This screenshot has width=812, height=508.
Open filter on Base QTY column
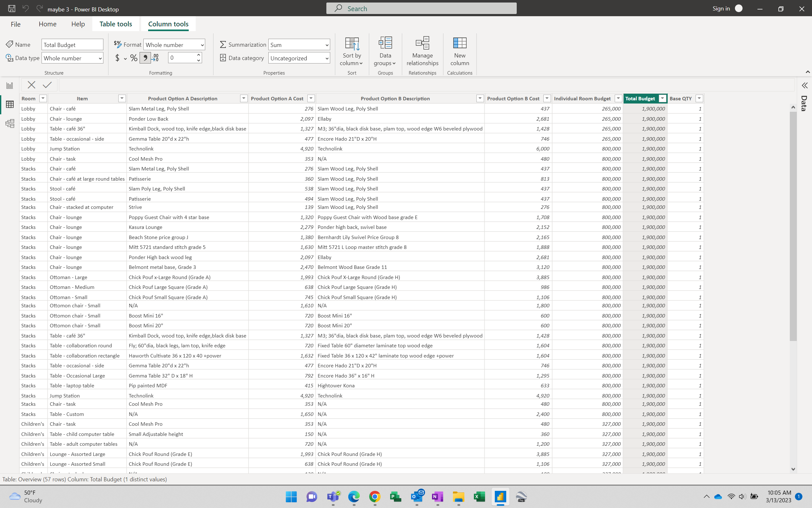coord(699,98)
